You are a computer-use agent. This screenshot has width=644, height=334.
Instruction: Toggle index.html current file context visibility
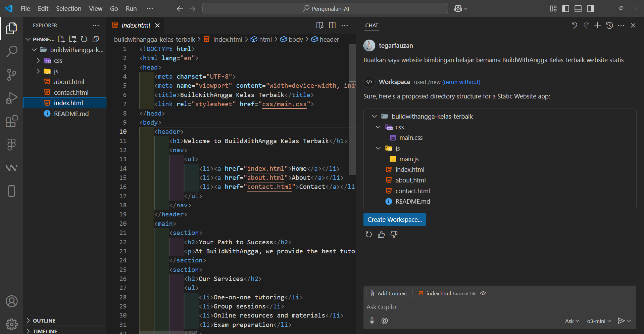pos(483,293)
